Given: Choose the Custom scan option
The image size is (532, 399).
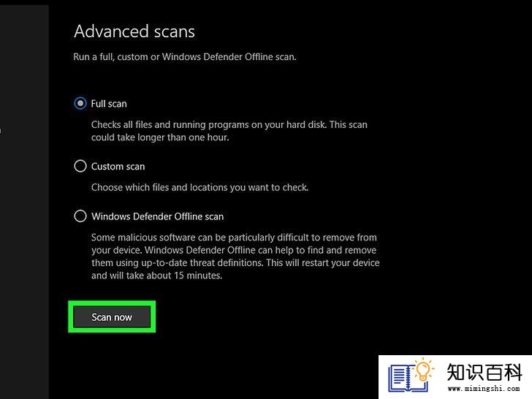Looking at the screenshot, I should [80, 167].
